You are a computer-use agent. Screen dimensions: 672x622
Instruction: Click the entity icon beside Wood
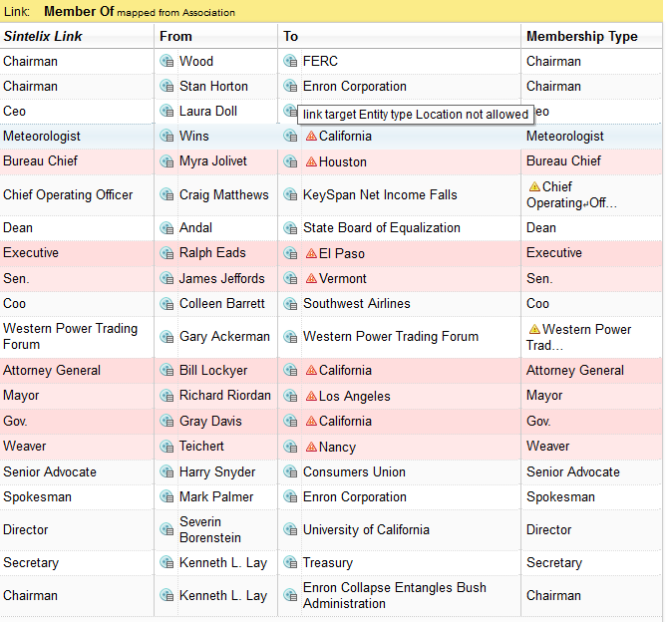click(168, 62)
